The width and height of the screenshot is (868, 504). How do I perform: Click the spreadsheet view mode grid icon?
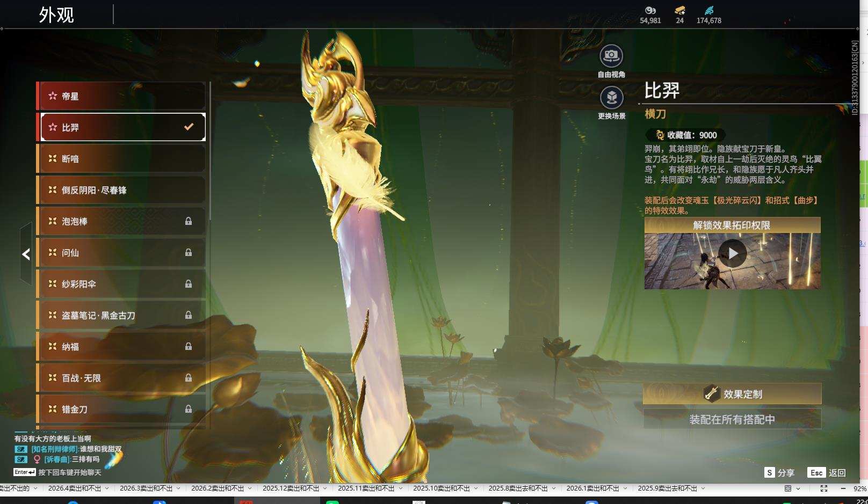click(x=788, y=488)
